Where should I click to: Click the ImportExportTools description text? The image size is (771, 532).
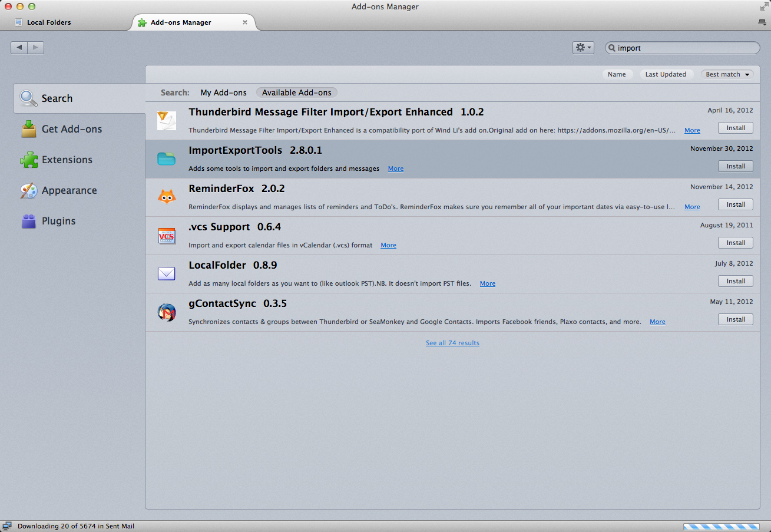pos(284,168)
